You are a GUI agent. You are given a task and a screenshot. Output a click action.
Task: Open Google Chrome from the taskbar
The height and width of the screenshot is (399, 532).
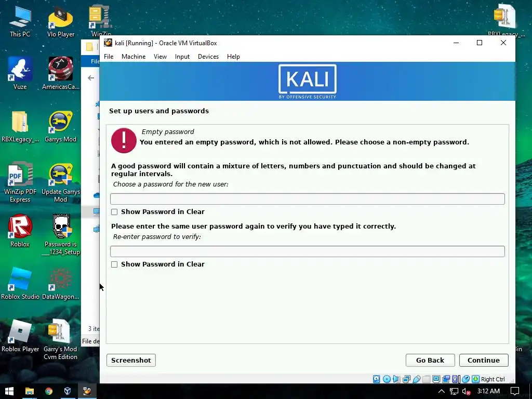(49, 391)
